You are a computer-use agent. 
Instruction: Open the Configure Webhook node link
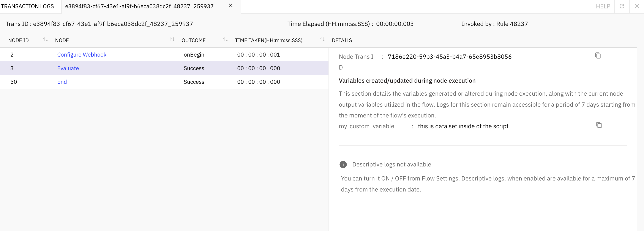click(x=82, y=55)
